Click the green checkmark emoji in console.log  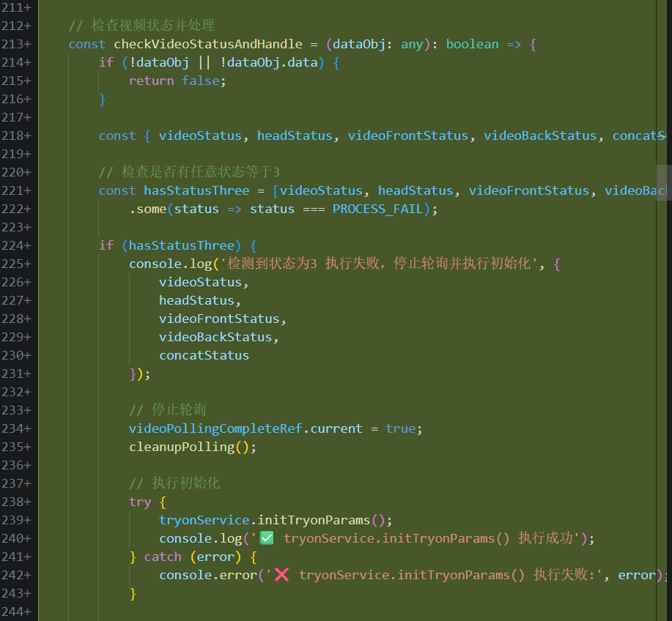[267, 538]
